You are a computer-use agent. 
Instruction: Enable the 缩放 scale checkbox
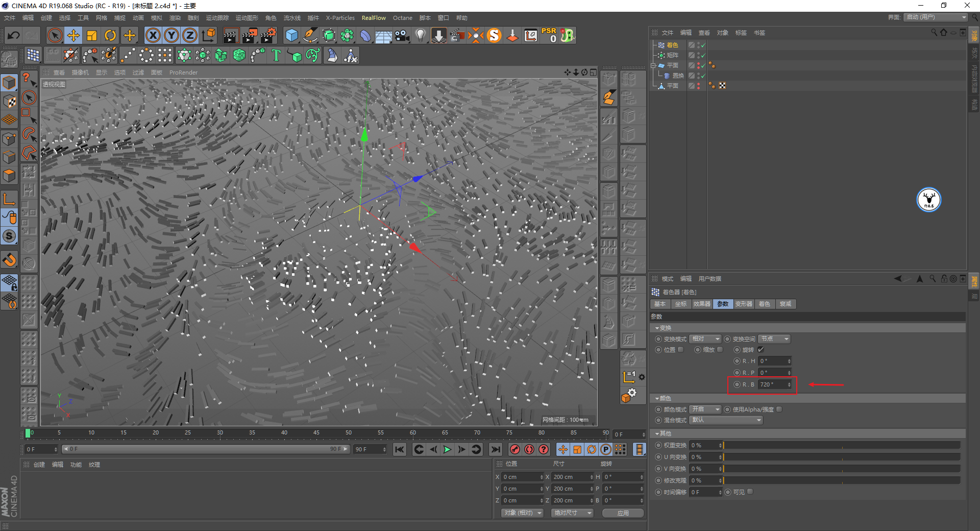click(x=720, y=350)
